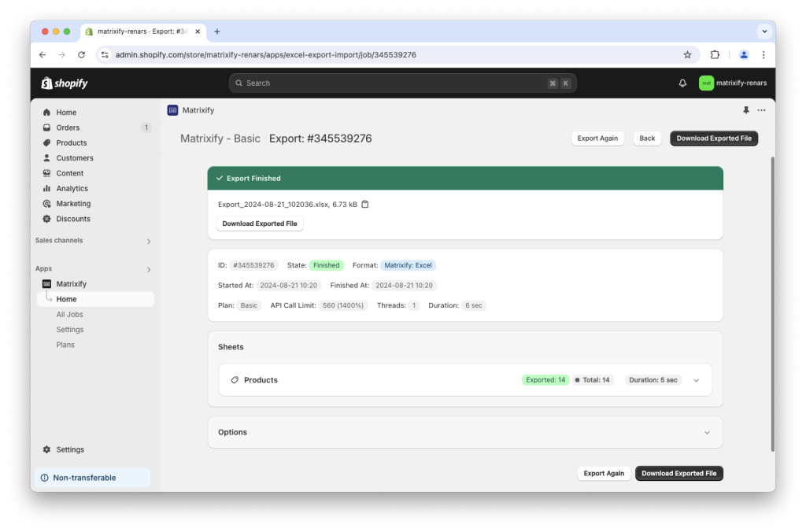
Task: Open Settings via the gear icon
Action: [x=46, y=449]
